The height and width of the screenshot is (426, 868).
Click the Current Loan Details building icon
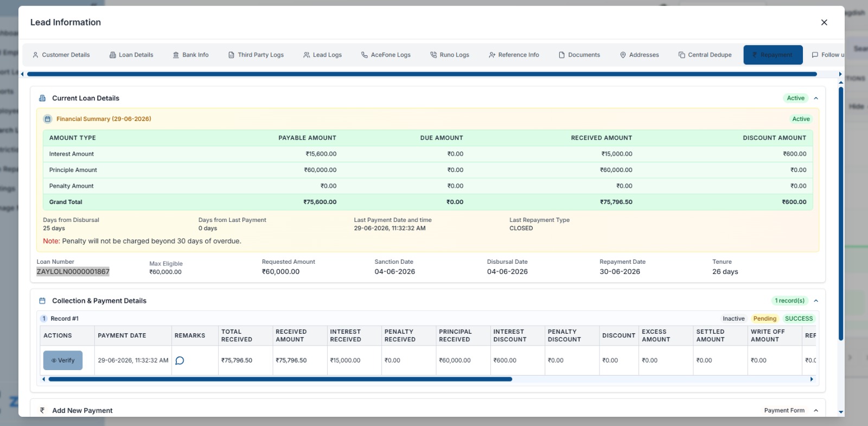click(42, 98)
